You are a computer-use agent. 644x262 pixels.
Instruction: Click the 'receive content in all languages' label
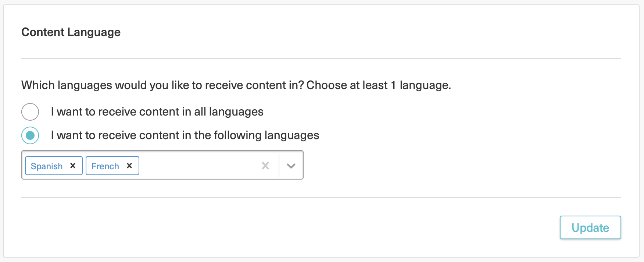pyautogui.click(x=157, y=112)
